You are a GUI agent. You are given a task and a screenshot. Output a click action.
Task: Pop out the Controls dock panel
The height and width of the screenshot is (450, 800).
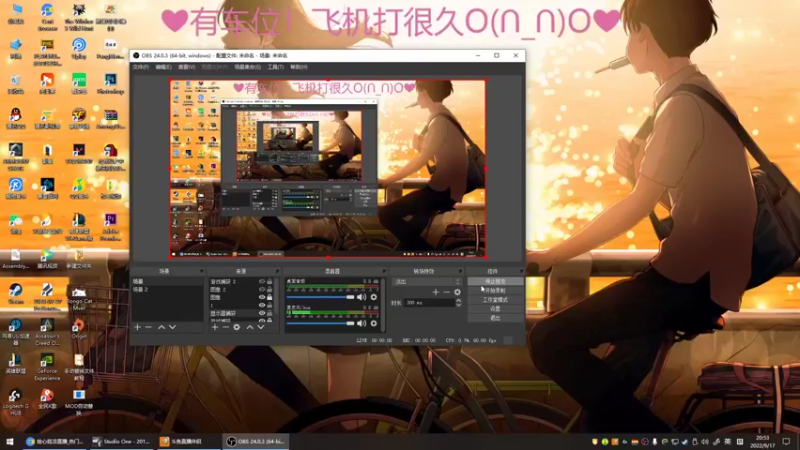tap(521, 271)
